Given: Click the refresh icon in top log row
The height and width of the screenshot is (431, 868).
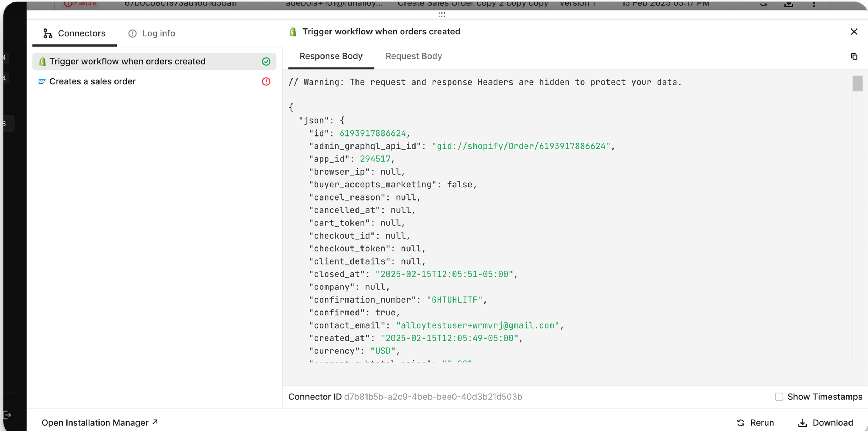Looking at the screenshot, I should coord(763,4).
